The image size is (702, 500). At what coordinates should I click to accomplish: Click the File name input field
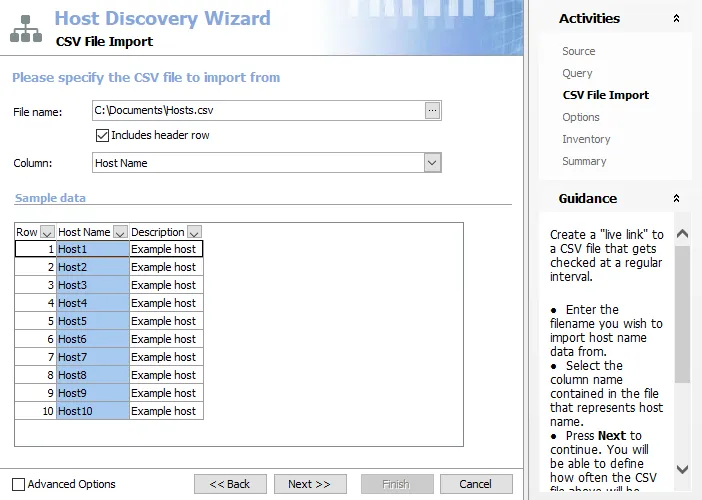pos(258,110)
